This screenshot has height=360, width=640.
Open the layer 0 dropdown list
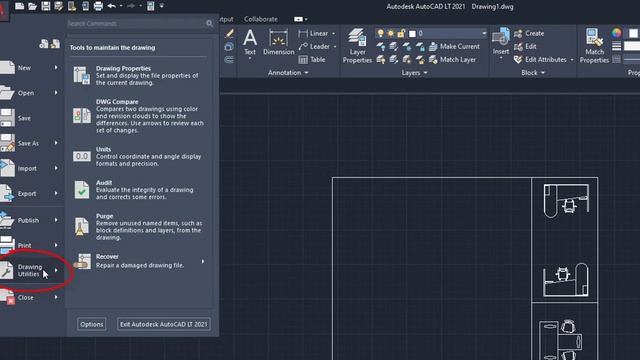[x=484, y=33]
